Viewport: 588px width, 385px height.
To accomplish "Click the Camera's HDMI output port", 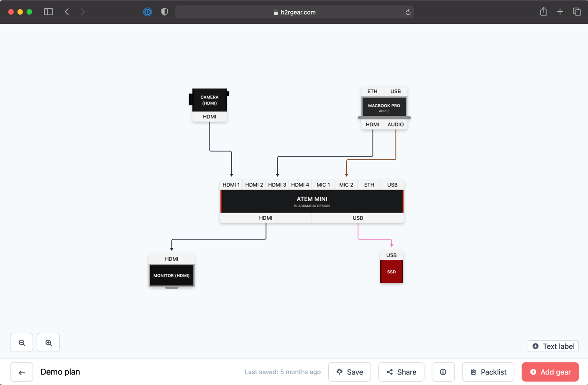I will [210, 117].
